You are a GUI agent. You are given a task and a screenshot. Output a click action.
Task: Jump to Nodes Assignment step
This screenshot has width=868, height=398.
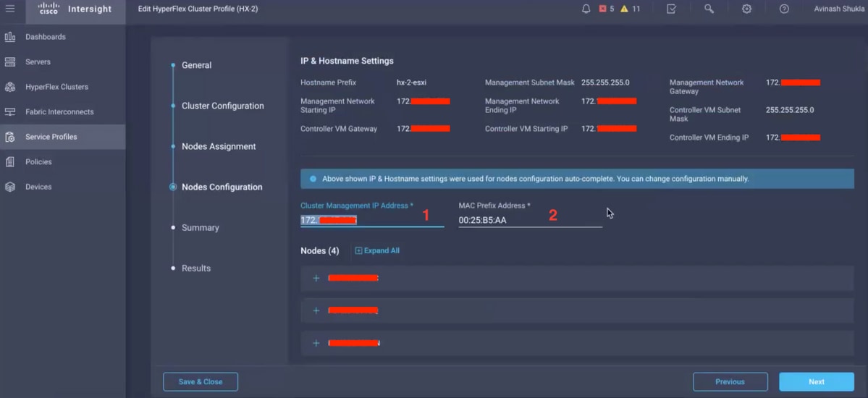(219, 147)
